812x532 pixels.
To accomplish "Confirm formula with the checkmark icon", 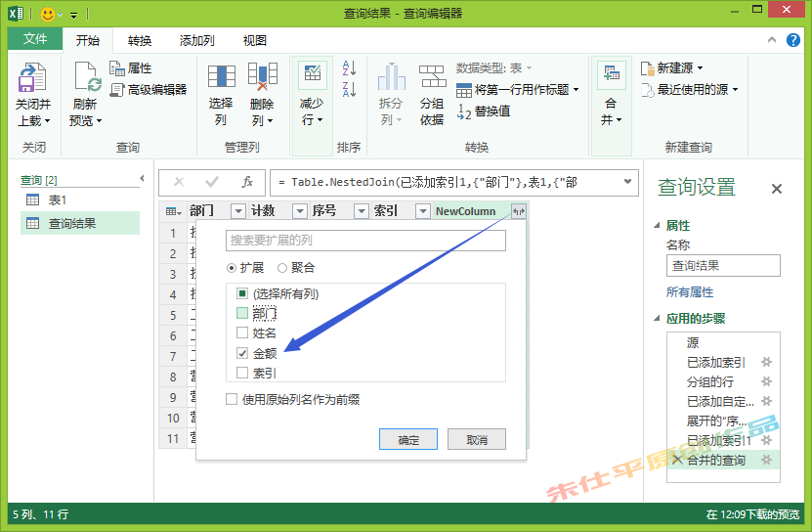I will (212, 182).
